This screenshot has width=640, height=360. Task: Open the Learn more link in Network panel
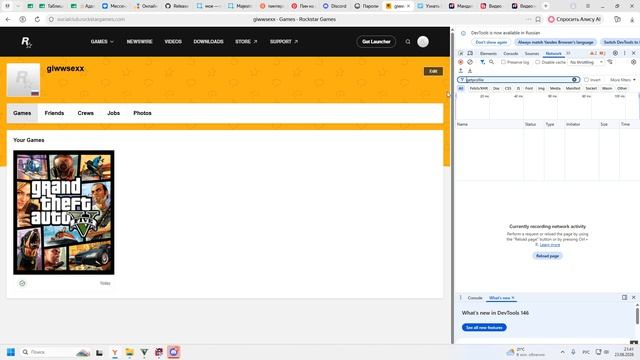[x=549, y=244]
